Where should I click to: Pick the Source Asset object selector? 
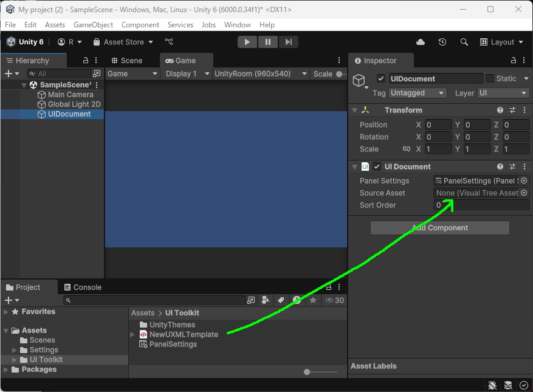[x=524, y=193]
